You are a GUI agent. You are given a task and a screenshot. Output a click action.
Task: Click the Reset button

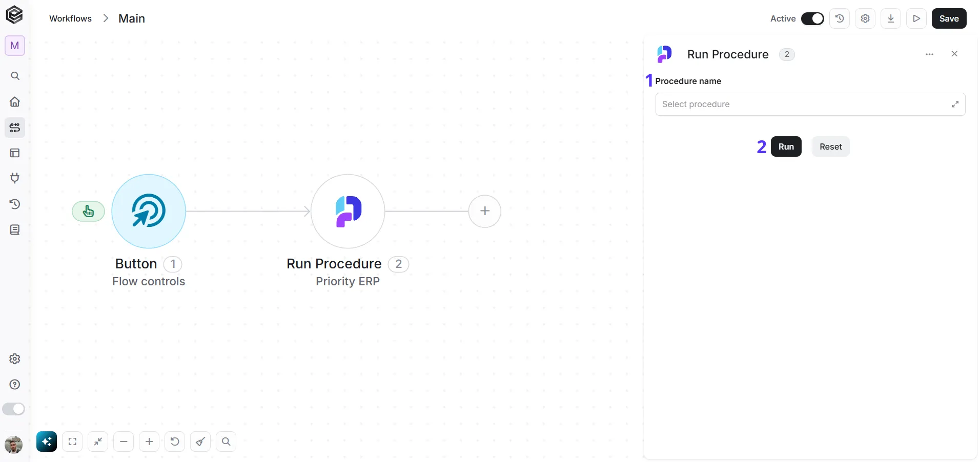[830, 146]
